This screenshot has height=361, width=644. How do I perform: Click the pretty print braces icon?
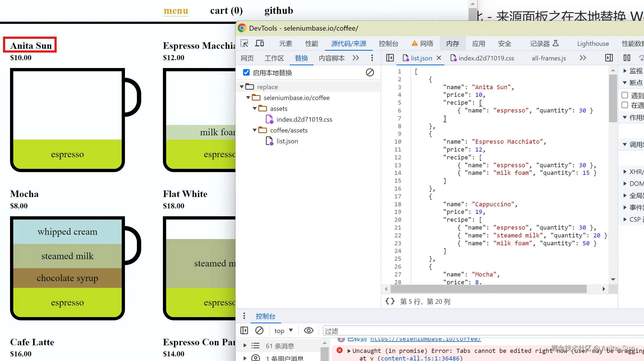click(390, 301)
